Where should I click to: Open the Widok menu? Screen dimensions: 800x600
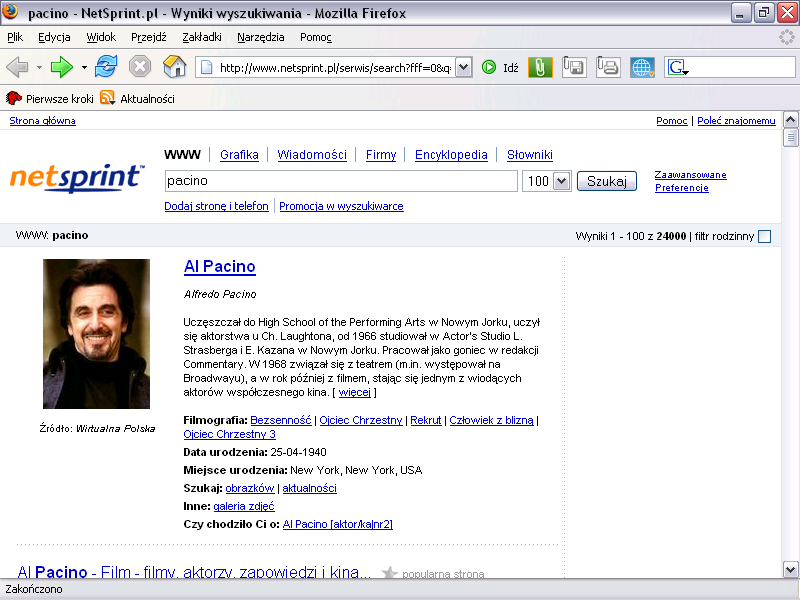[x=101, y=37]
